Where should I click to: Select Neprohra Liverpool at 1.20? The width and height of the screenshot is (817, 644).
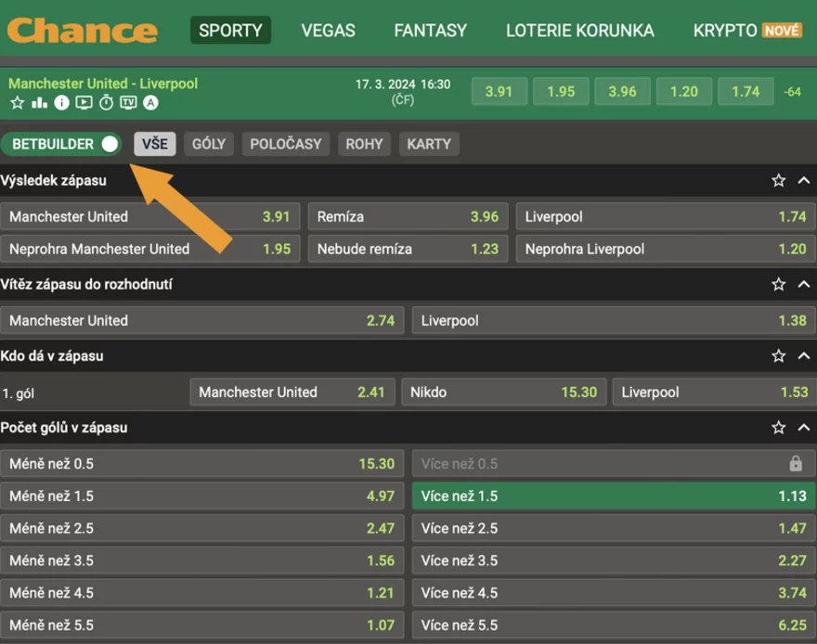click(666, 249)
